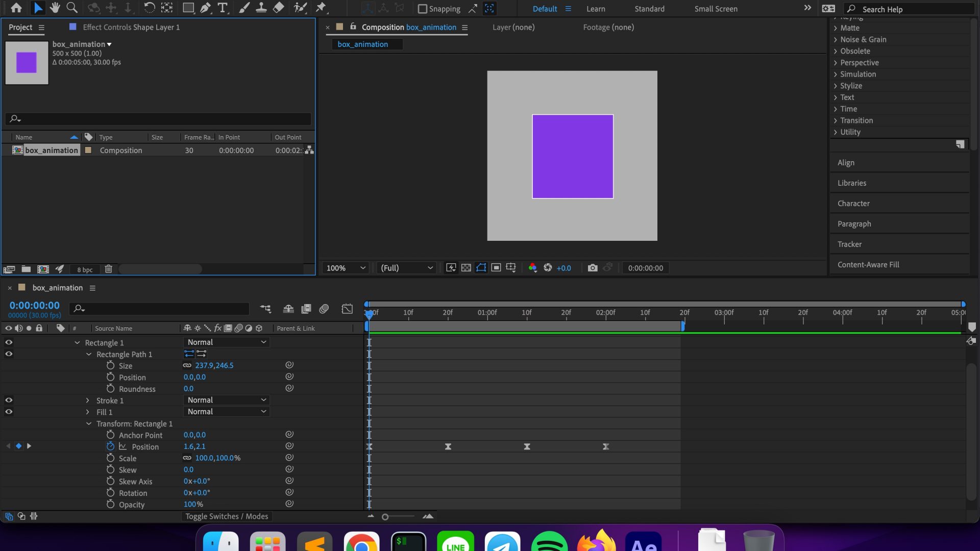Enable the Snapping checkbox

(422, 9)
